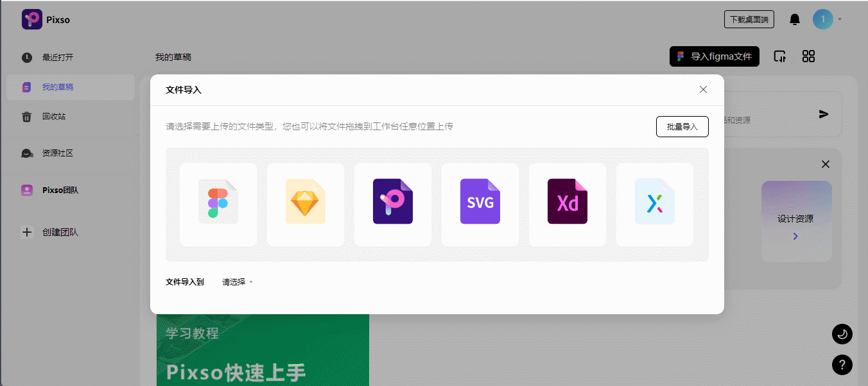Open the 请选择 import destination dropdown
Viewport: 868px width, 386px height.
tap(238, 282)
